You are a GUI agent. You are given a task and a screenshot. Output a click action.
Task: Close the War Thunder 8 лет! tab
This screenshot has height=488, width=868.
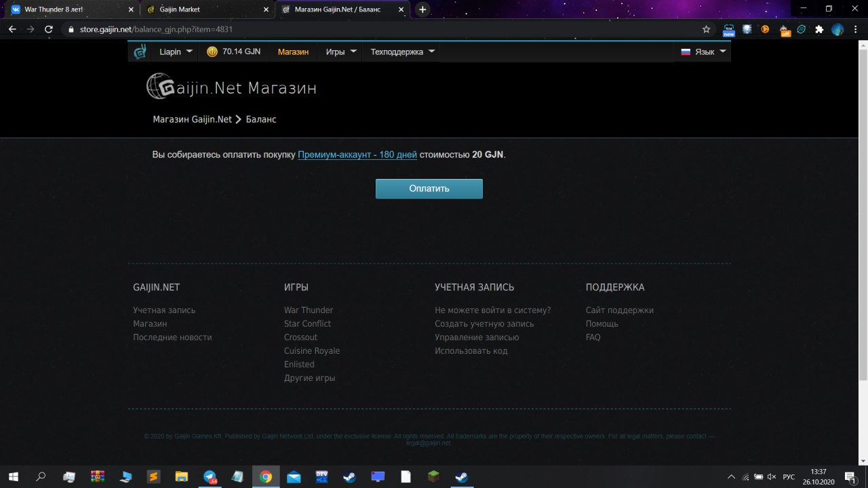(x=131, y=9)
